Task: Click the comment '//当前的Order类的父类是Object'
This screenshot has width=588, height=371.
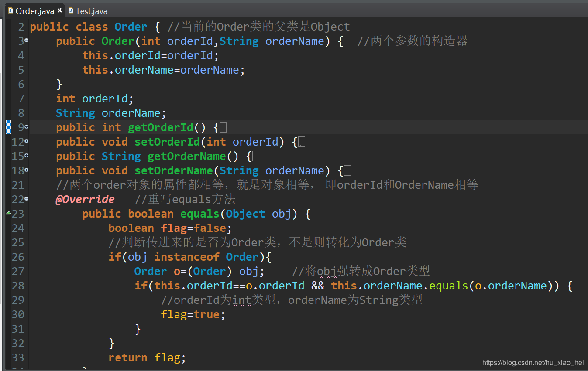Action: 259,27
